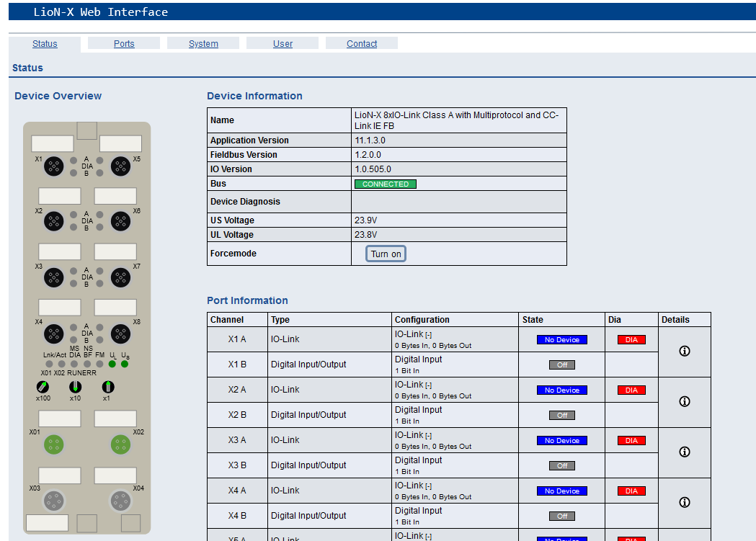
Task: Click the X1 A channel cell
Action: click(237, 339)
